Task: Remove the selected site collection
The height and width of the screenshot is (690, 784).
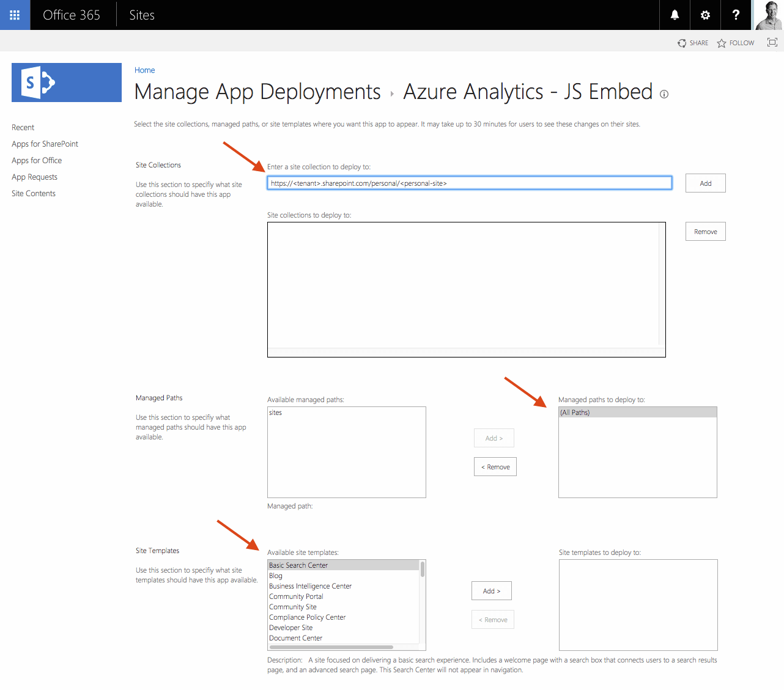Action: (706, 232)
